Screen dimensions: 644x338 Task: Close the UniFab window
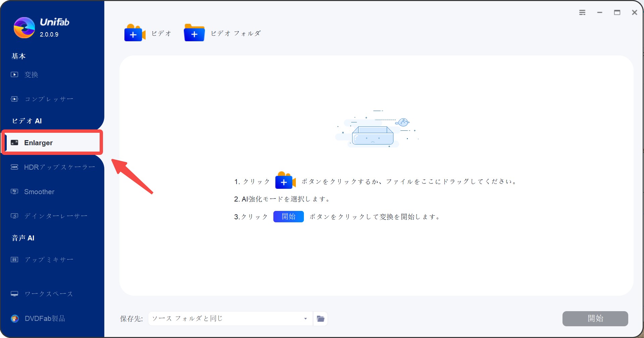(635, 12)
